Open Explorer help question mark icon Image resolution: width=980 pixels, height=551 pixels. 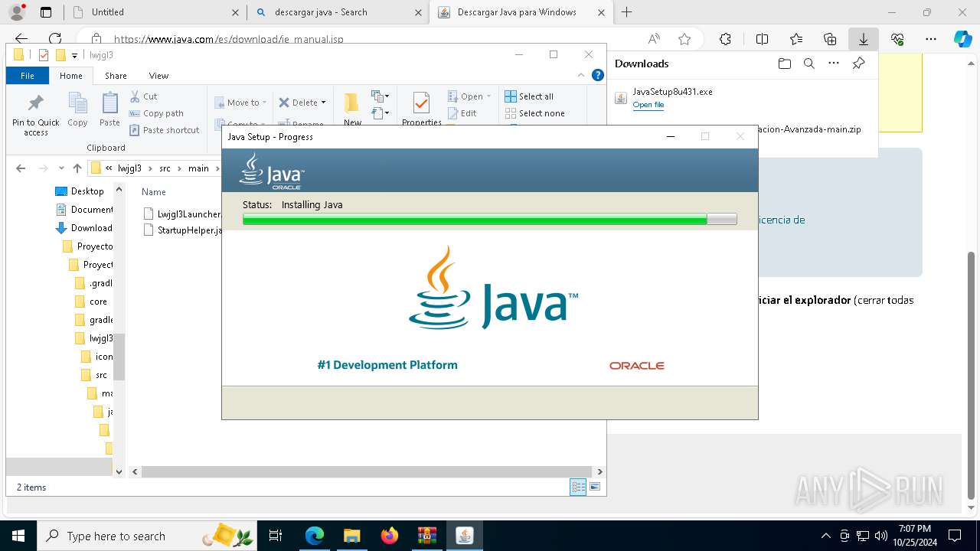click(598, 75)
